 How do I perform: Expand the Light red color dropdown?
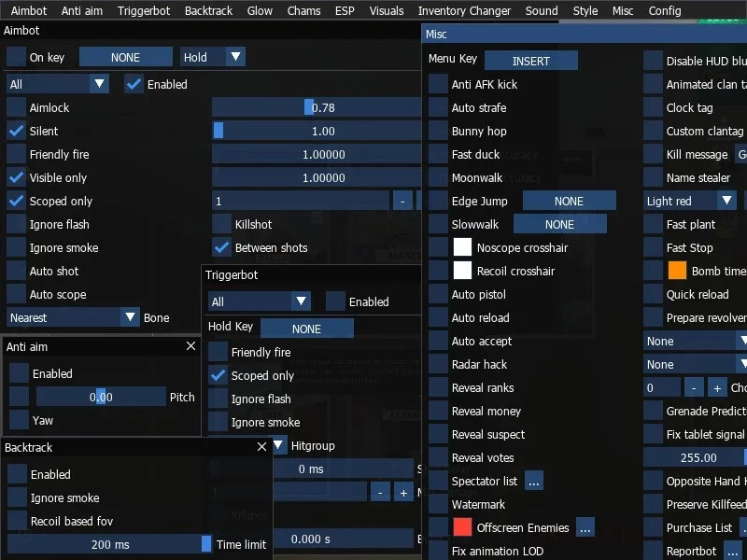[x=690, y=201]
